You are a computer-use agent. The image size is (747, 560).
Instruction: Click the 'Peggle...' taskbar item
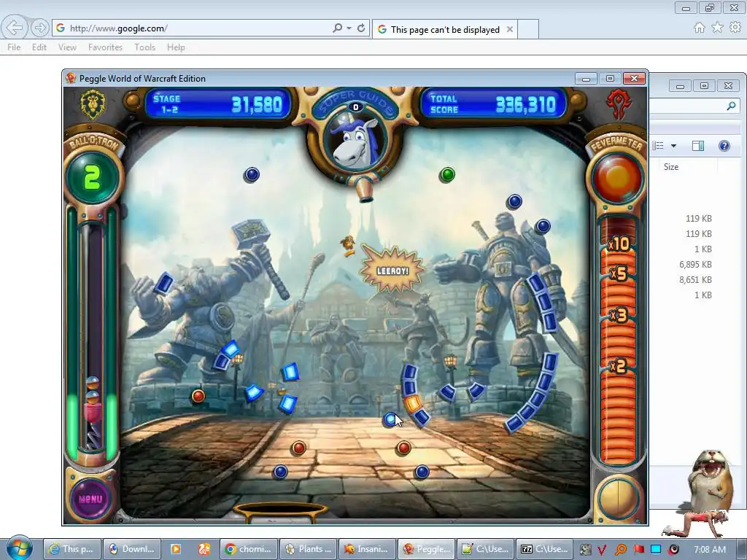427,549
